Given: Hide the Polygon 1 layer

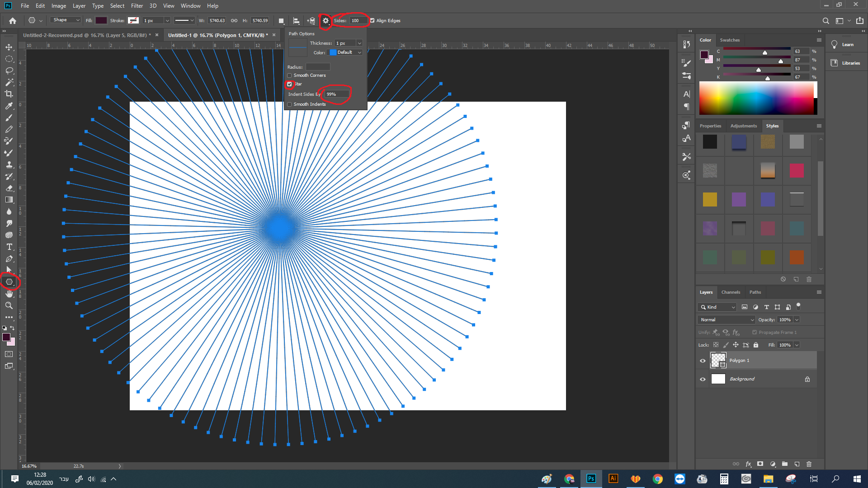Looking at the screenshot, I should pos(703,361).
